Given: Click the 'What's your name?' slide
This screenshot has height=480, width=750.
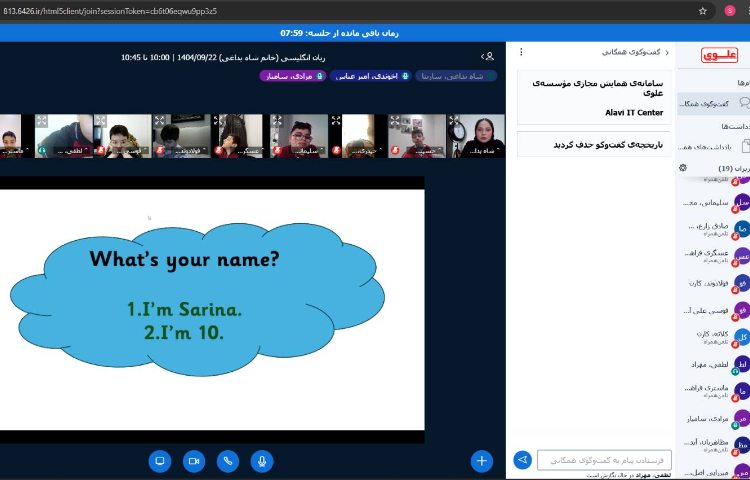Looking at the screenshot, I should [x=212, y=310].
